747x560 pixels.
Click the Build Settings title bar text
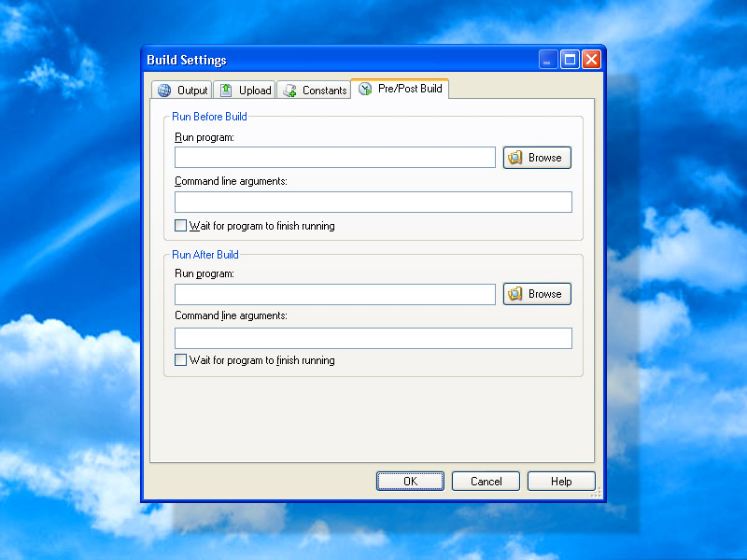point(187,60)
